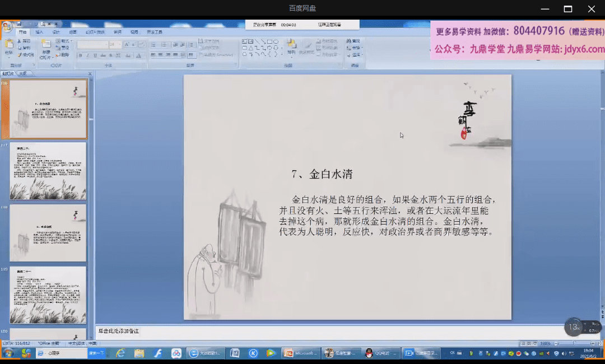This screenshot has height=364, width=605.
Task: Click the New Slide icon
Action: pos(46,46)
